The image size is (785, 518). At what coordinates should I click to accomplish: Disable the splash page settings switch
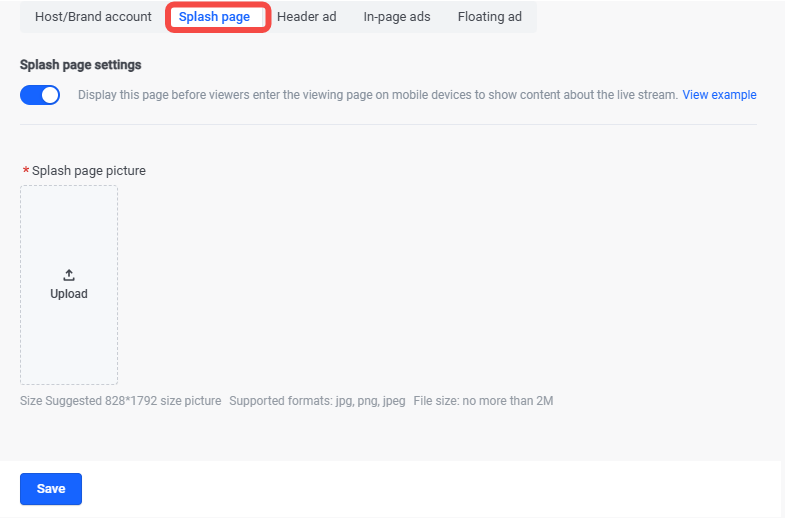tap(40, 95)
